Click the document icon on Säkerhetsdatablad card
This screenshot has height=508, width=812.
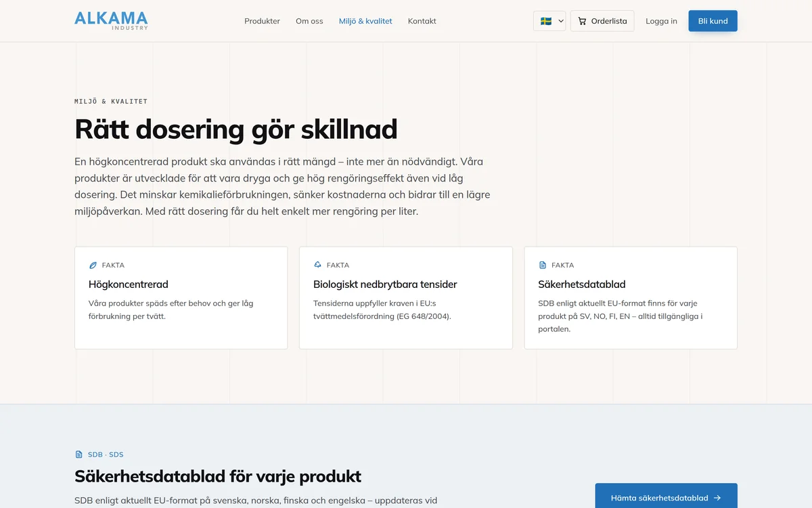coord(543,265)
